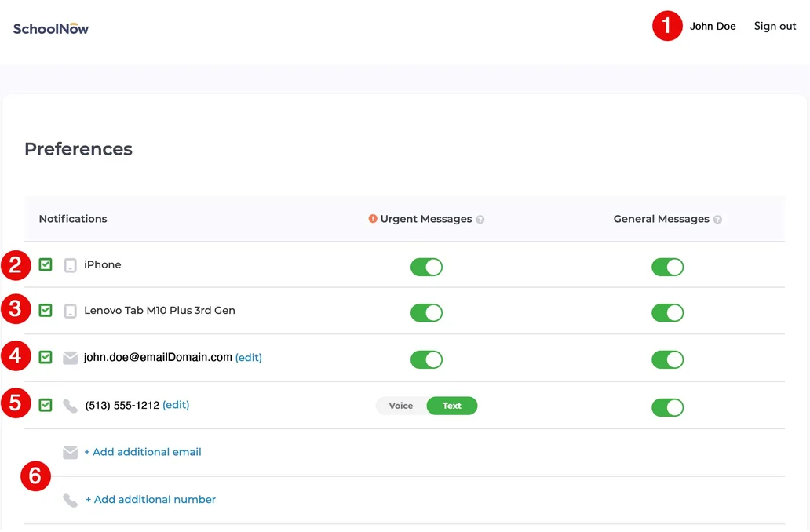Screen dimensions: 810x532
Task: Uncheck the iPhone notification checkbox
Action: click(x=46, y=265)
